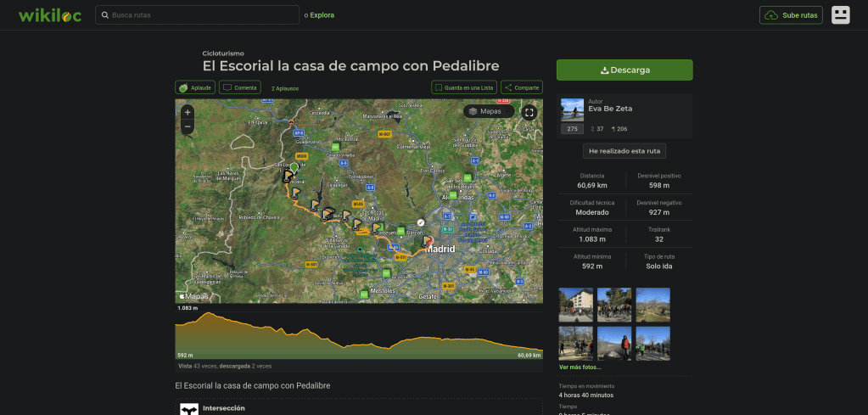This screenshot has width=868, height=415.
Task: Click the Wikiloc logo
Action: pyautogui.click(x=50, y=15)
